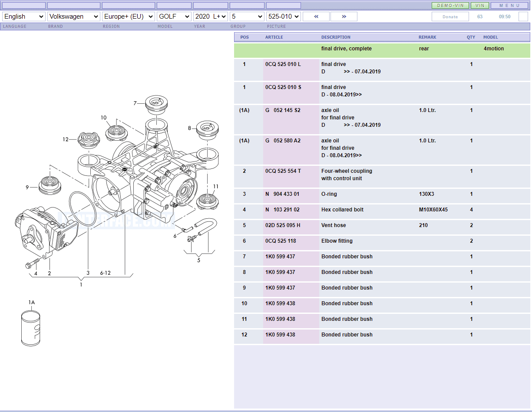Open the MENU button

pos(510,6)
